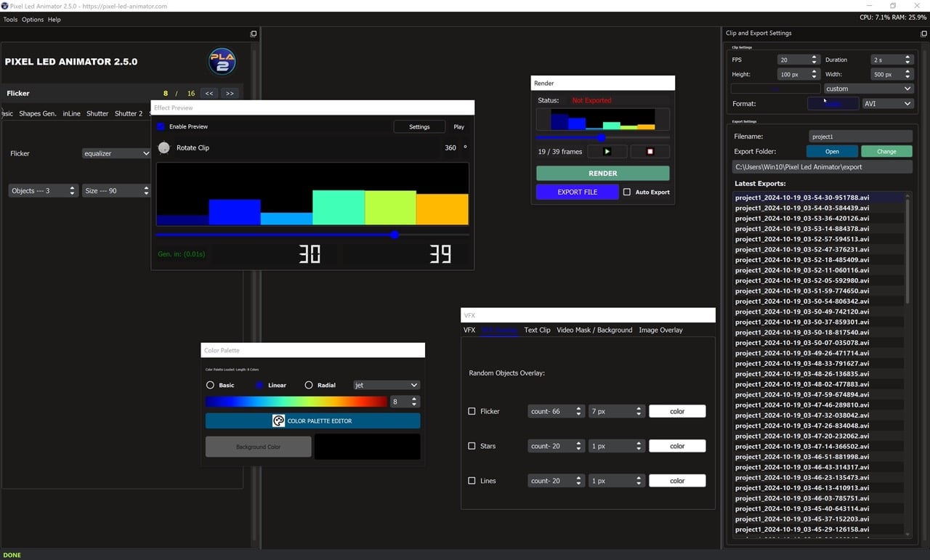Click the EXPORT FILE button
Image resolution: width=930 pixels, height=560 pixels.
(x=577, y=191)
